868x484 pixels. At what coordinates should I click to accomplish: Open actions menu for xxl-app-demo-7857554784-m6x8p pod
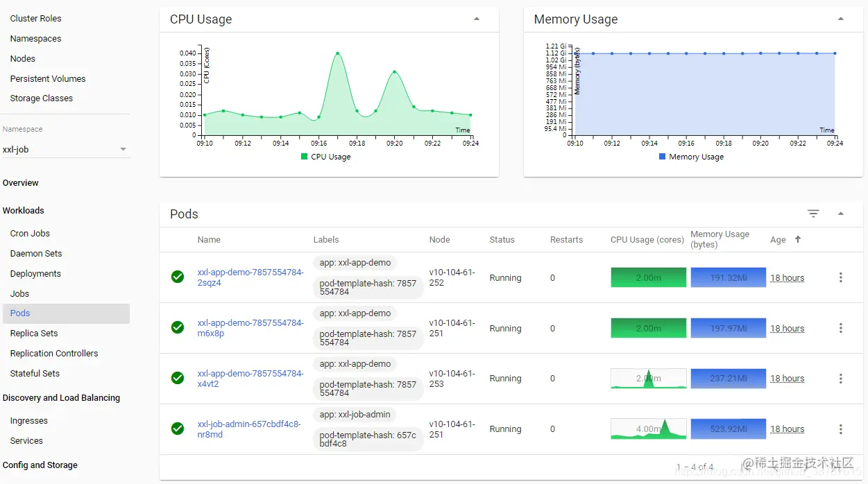pyautogui.click(x=841, y=328)
